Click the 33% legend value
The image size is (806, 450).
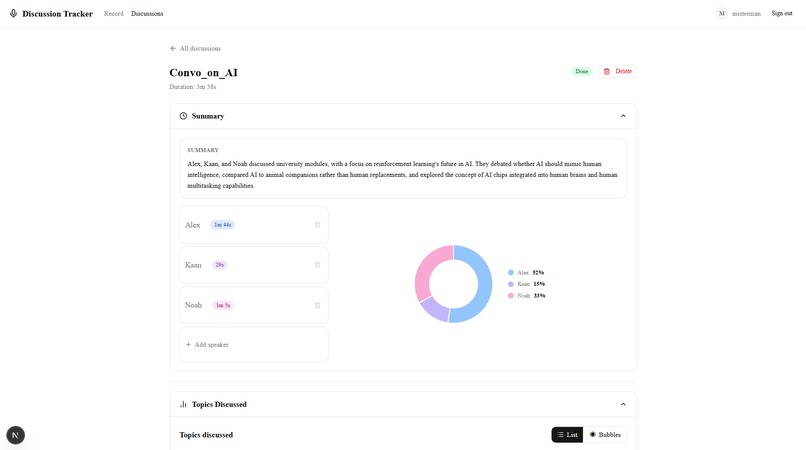pyautogui.click(x=539, y=296)
